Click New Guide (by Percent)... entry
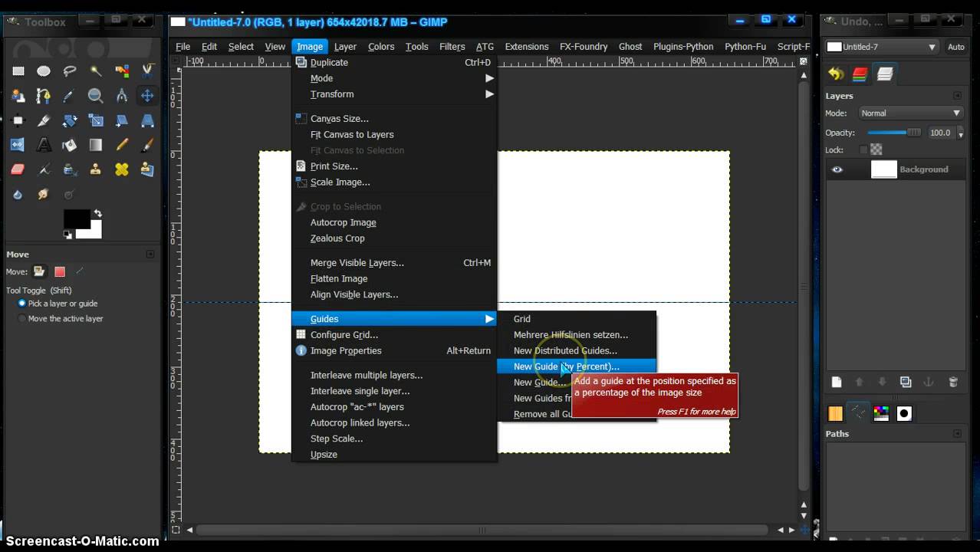The image size is (980, 552). coord(577,366)
